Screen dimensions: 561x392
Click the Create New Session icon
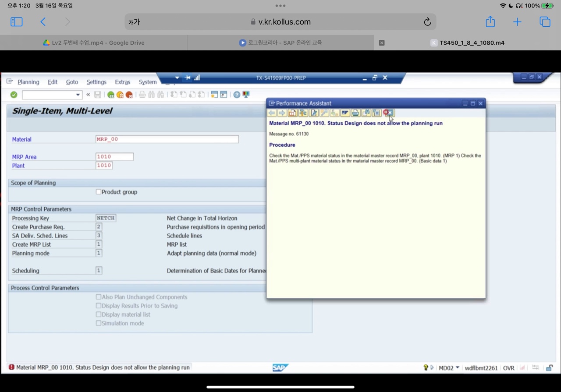pos(214,95)
